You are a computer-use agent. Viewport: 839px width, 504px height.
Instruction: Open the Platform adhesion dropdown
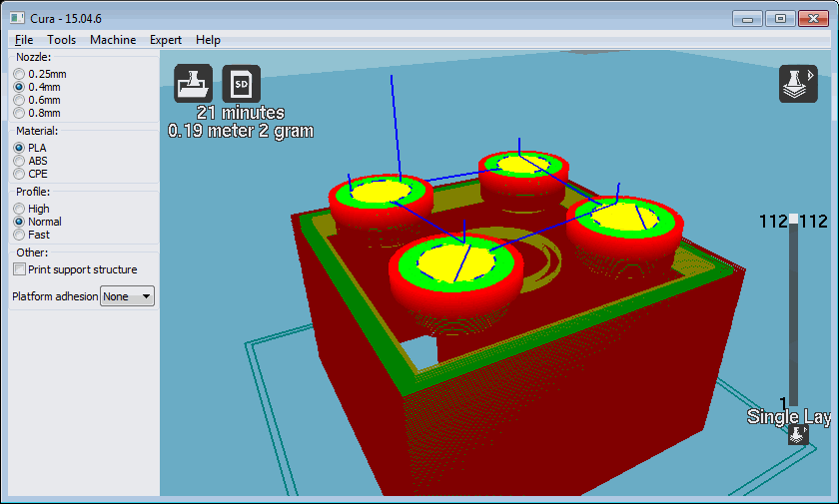[x=128, y=296]
